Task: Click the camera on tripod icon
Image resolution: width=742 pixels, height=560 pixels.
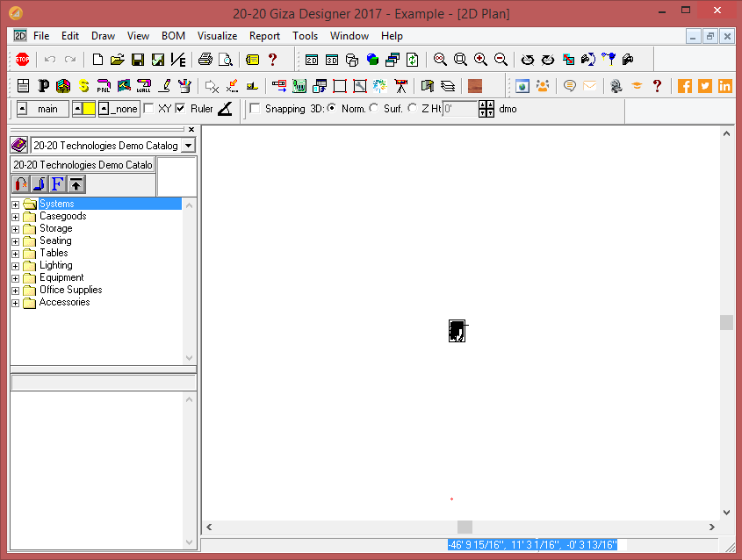Action: 400,86
